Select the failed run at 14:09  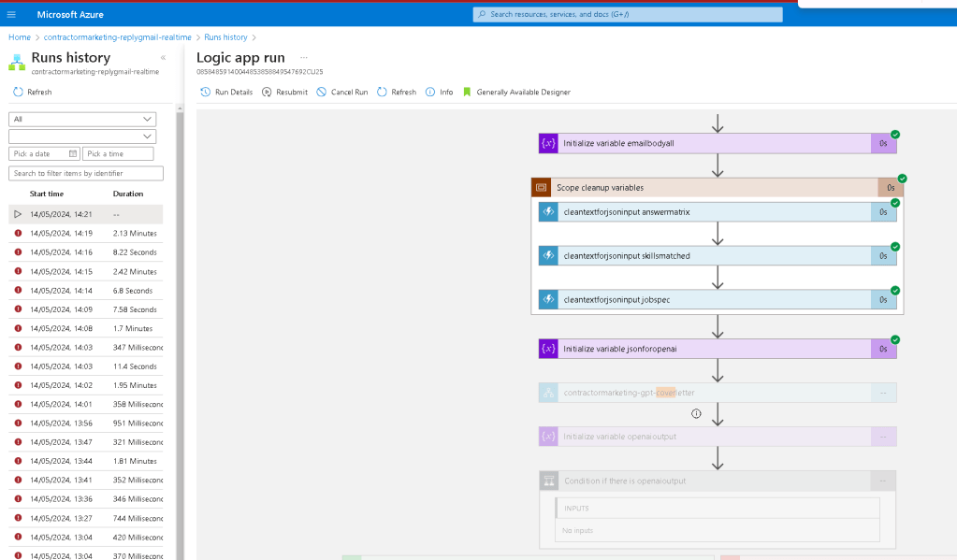click(x=85, y=309)
